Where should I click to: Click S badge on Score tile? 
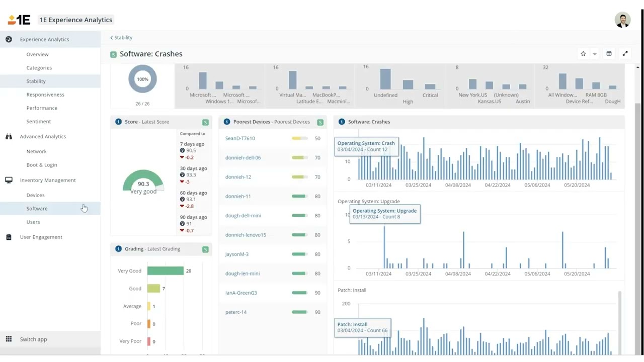(205, 122)
